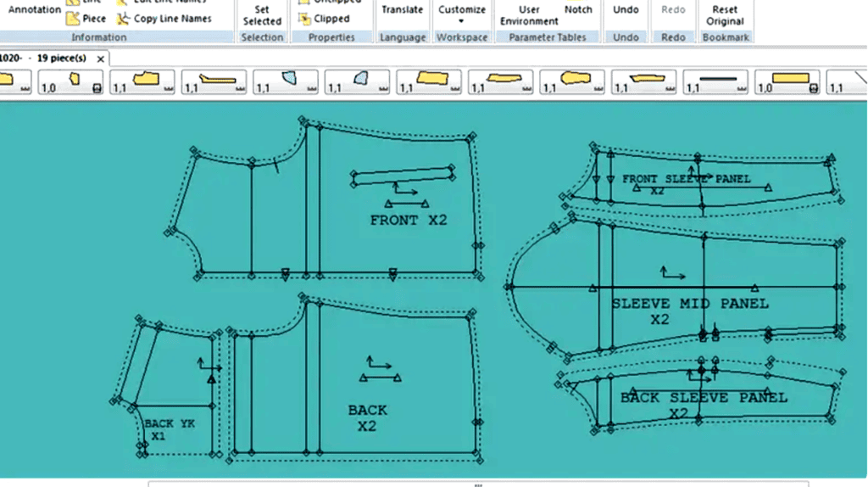Screen dimensions: 868x487
Task: Click the Translate language button
Action: [402, 9]
